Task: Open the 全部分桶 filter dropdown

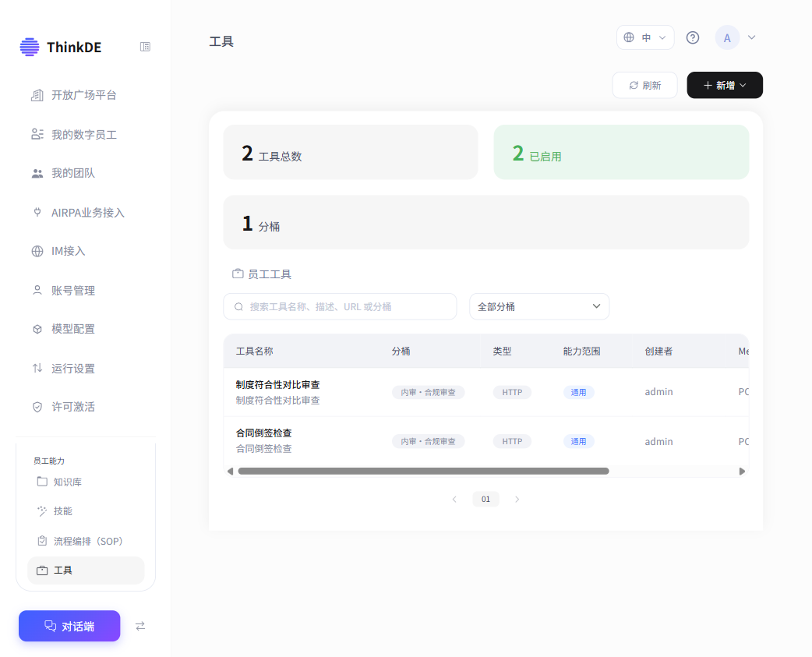Action: (x=539, y=306)
